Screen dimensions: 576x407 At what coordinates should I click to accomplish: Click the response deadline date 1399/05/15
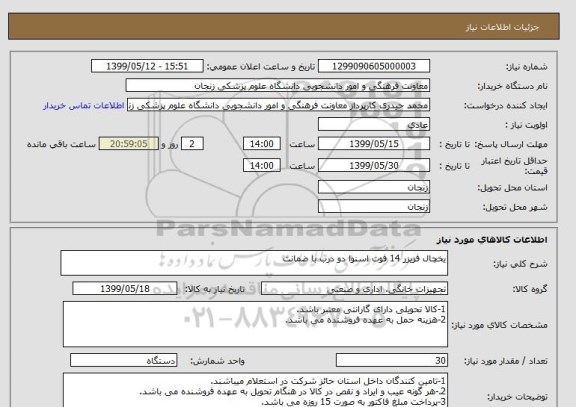pos(374,144)
